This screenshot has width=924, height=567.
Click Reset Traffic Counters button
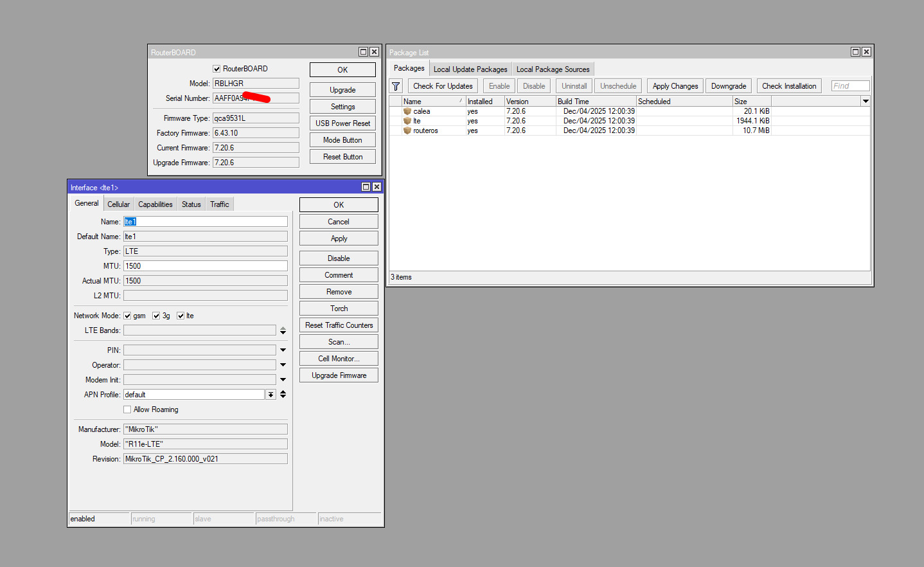pos(339,325)
